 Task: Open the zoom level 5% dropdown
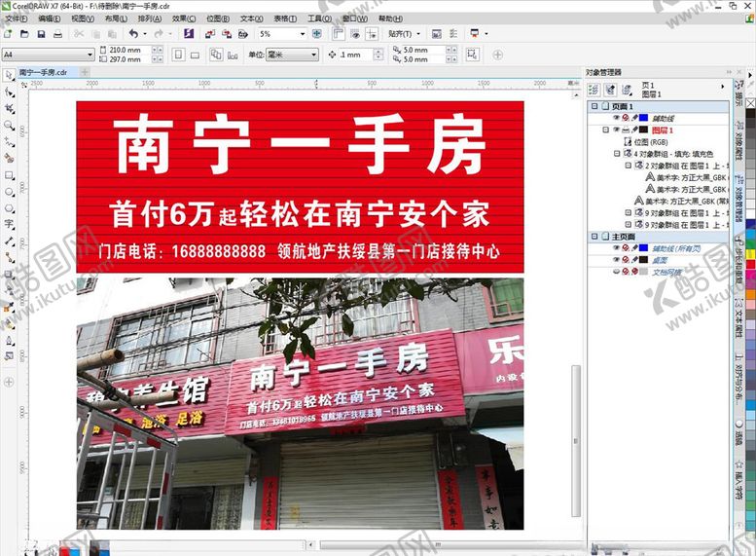pos(303,34)
